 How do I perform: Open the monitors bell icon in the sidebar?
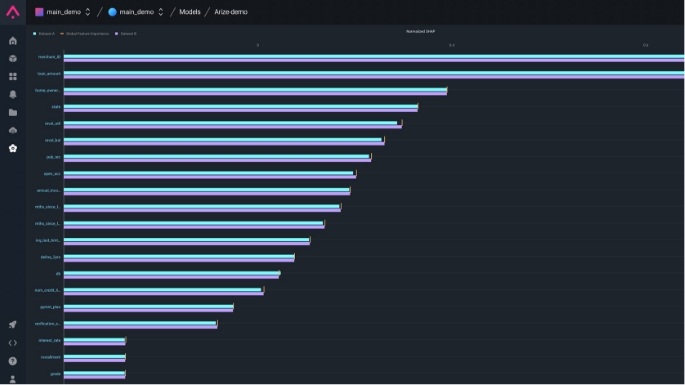tap(13, 94)
